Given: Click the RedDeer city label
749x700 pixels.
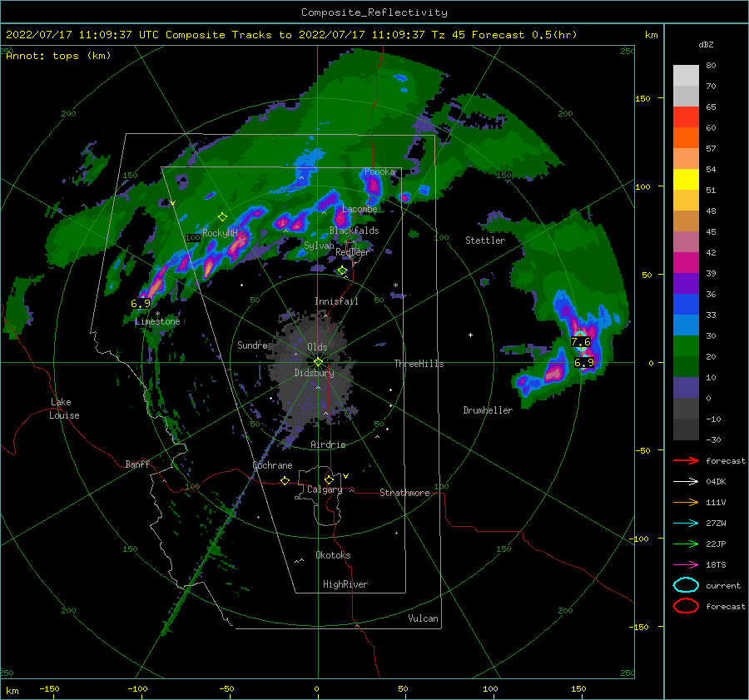Looking at the screenshot, I should pyautogui.click(x=353, y=252).
